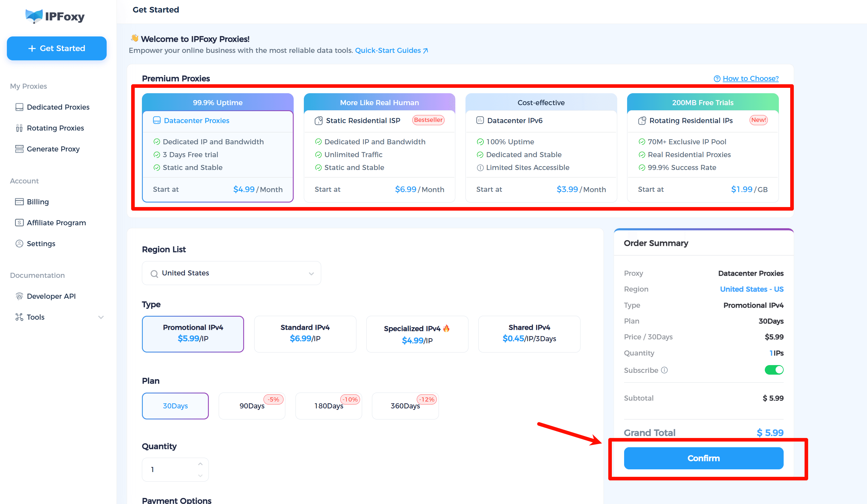Click the -5% discount badge
The width and height of the screenshot is (867, 504).
(x=274, y=399)
